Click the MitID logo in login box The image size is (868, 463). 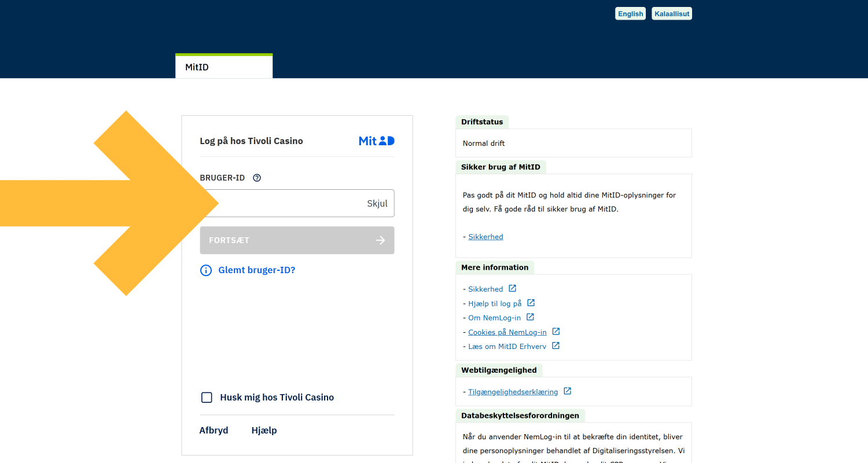click(x=377, y=141)
